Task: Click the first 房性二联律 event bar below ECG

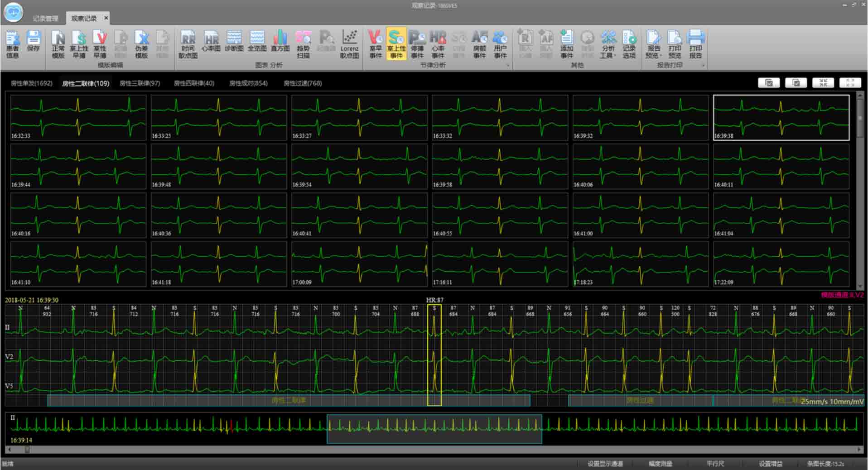Action: pyautogui.click(x=289, y=400)
